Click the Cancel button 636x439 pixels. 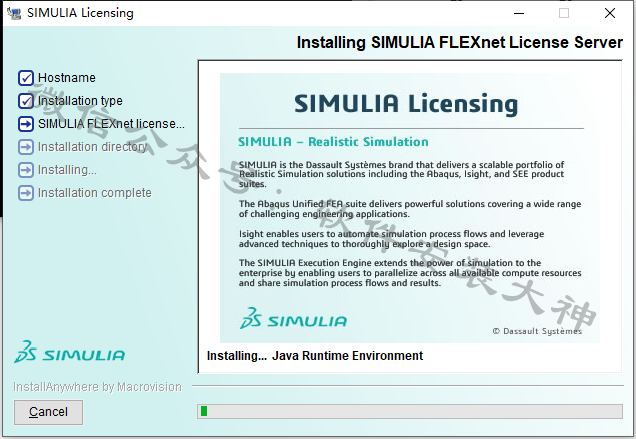click(48, 412)
